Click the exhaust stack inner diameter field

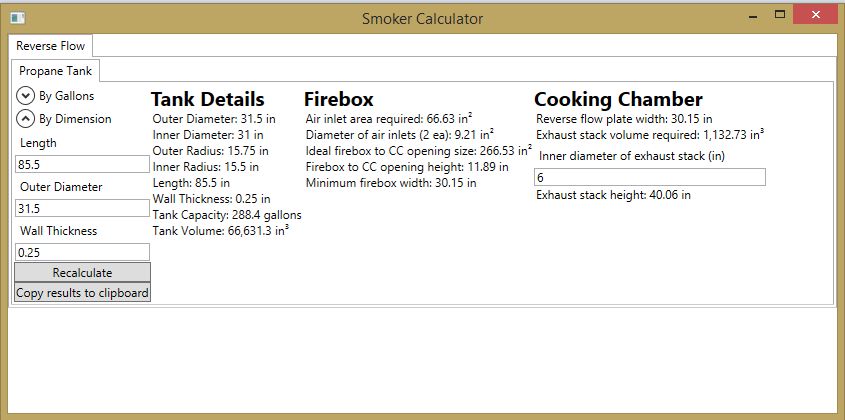click(x=650, y=177)
